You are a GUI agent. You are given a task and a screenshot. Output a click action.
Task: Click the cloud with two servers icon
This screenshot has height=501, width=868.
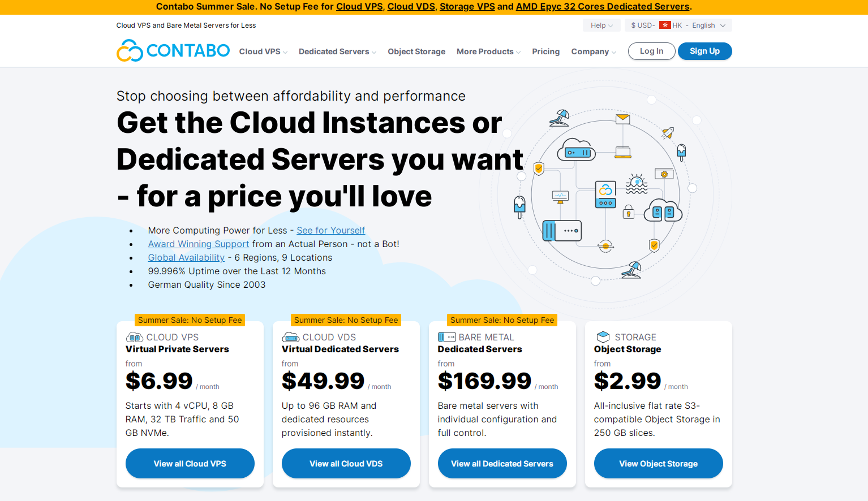(663, 210)
